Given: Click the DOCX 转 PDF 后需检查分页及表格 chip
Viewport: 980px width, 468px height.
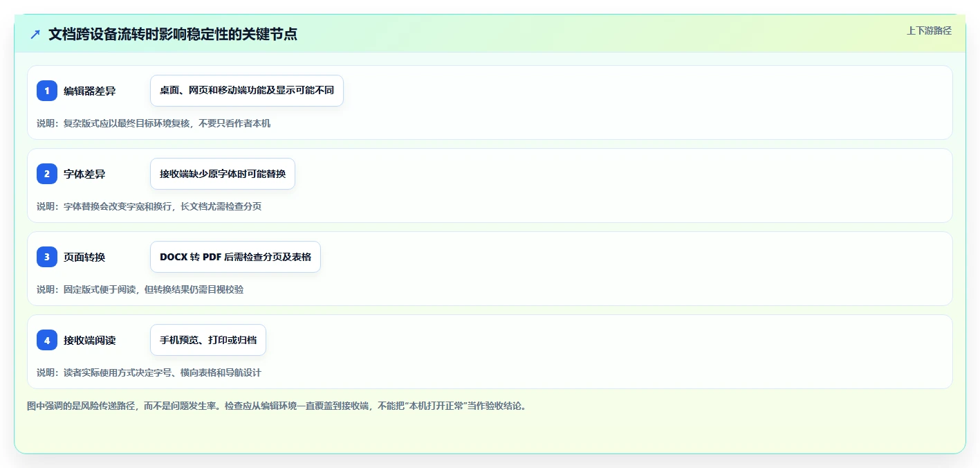Looking at the screenshot, I should [235, 257].
